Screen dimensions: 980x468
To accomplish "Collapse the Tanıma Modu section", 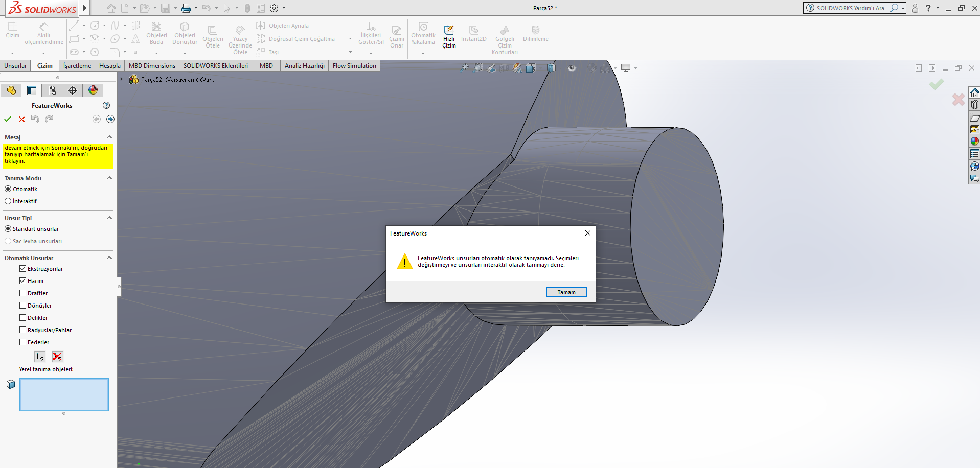I will 109,178.
